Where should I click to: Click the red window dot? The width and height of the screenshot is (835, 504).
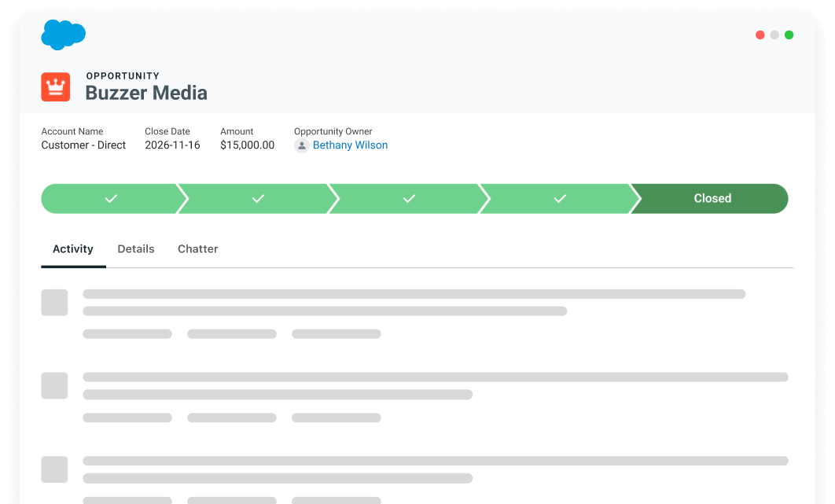click(x=760, y=35)
